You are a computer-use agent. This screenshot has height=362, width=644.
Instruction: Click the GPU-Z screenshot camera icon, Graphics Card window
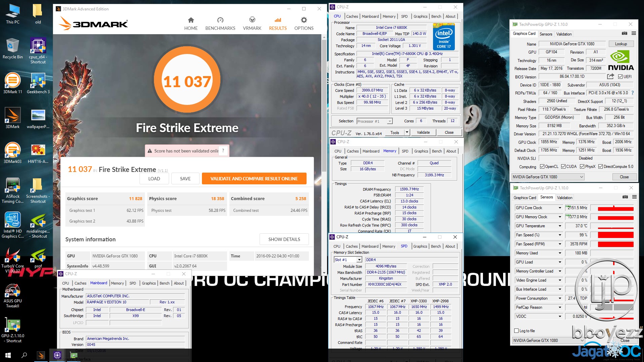point(624,34)
